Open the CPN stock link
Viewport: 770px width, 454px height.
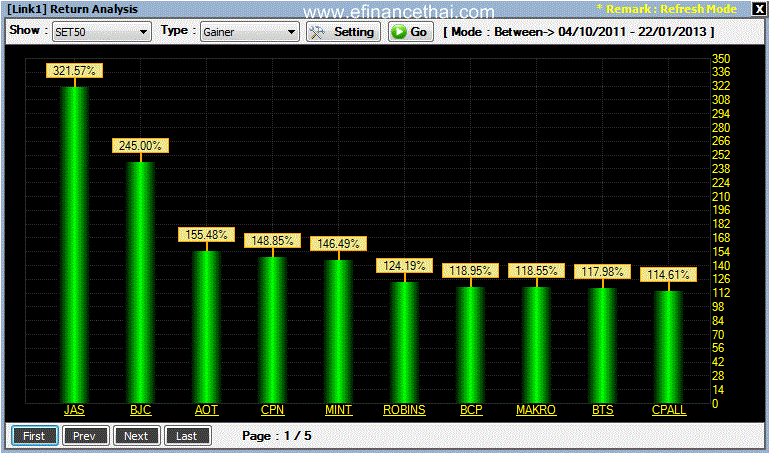pos(273,410)
